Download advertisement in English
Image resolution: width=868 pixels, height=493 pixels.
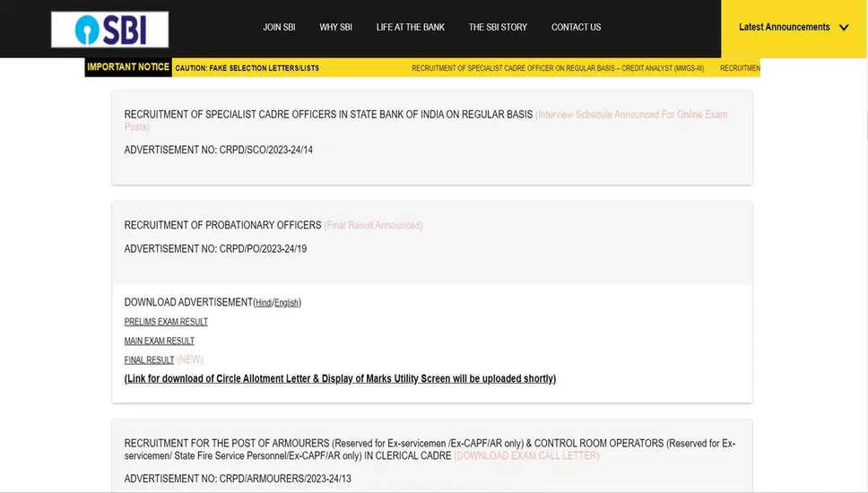pyautogui.click(x=286, y=303)
